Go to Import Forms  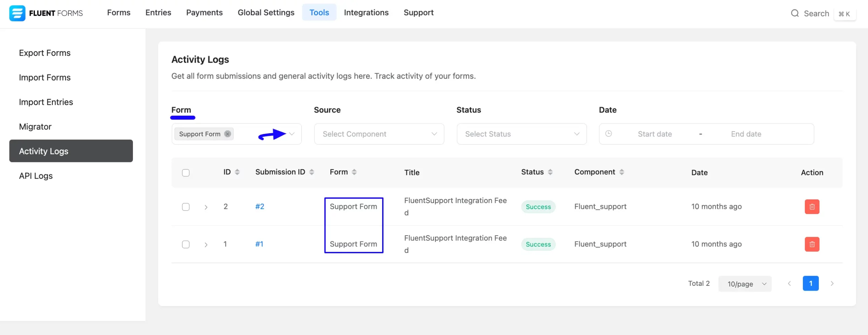(x=45, y=78)
